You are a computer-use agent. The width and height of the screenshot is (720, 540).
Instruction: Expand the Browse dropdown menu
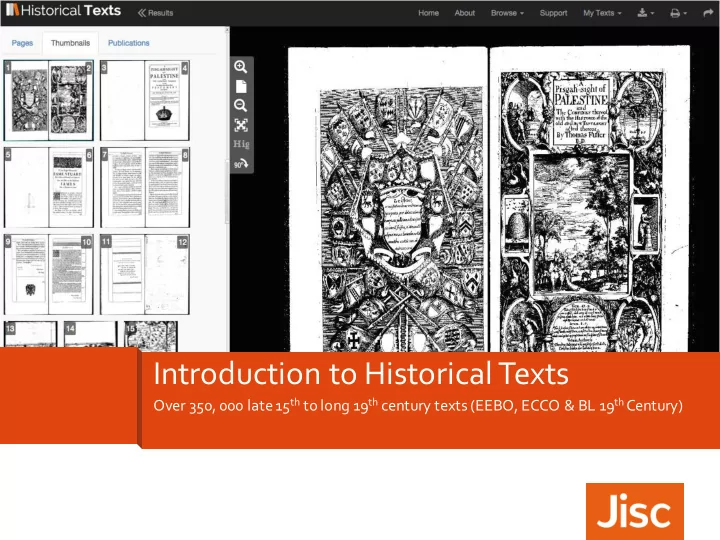507,13
